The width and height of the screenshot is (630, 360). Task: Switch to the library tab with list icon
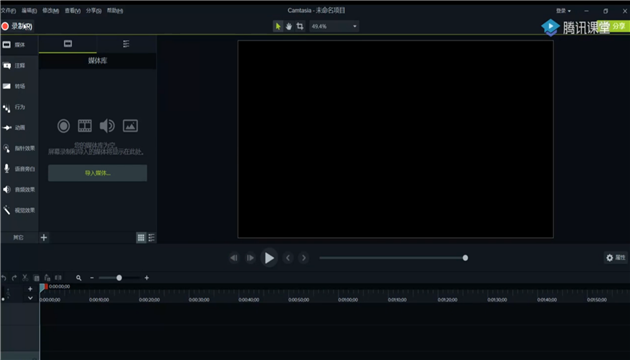126,44
